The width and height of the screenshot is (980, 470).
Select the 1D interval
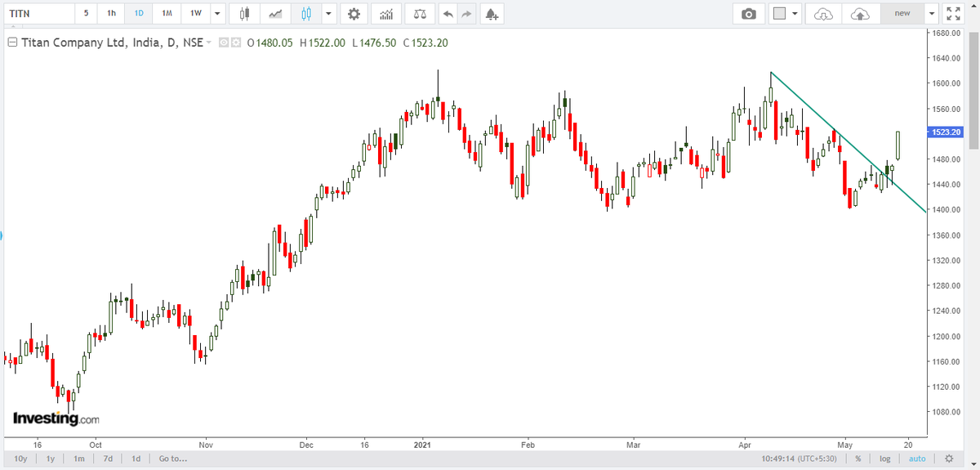139,14
